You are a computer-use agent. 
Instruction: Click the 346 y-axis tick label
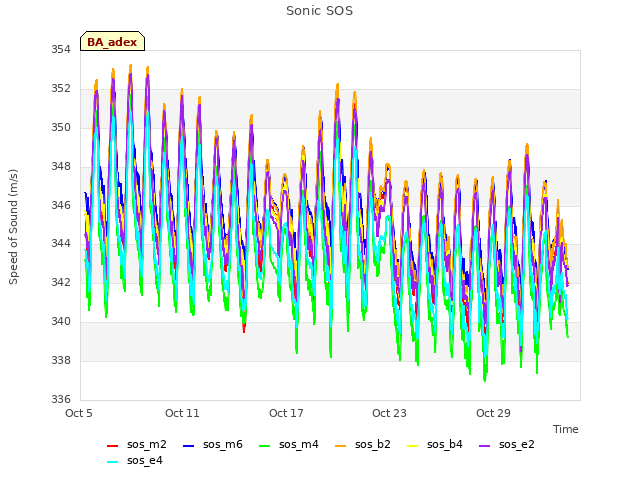click(60, 205)
